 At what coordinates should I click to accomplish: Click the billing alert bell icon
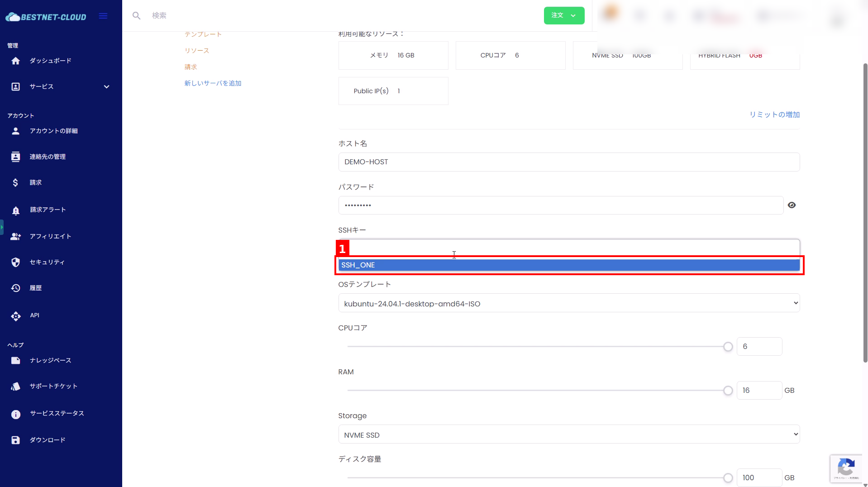(x=16, y=210)
